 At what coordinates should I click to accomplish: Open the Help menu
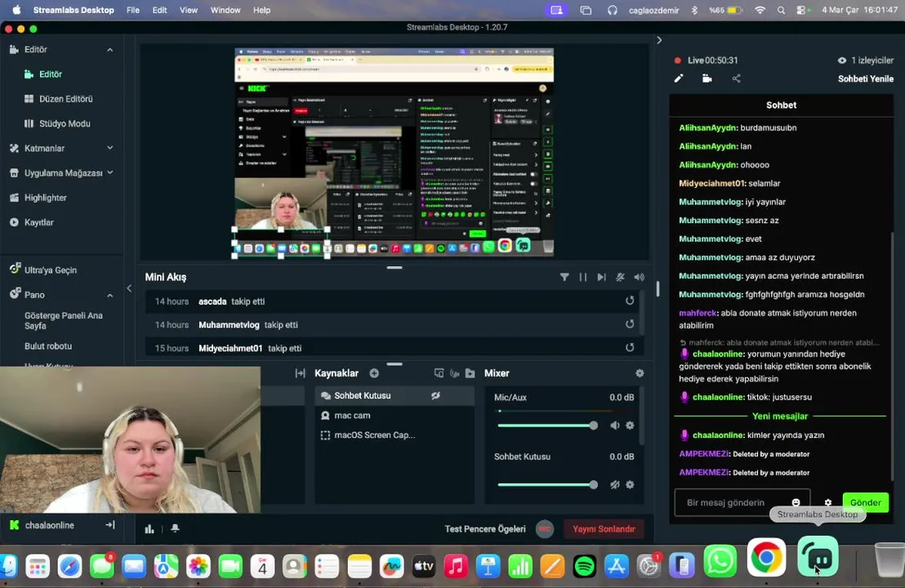coord(261,10)
